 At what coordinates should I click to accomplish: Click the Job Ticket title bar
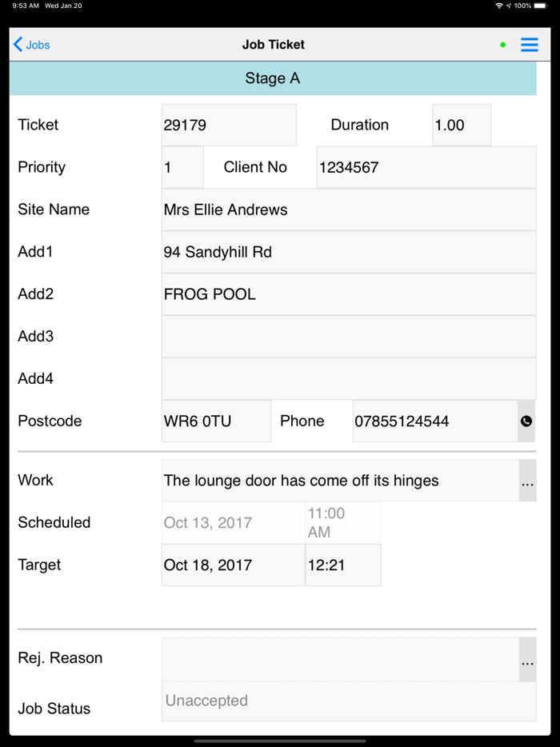[x=273, y=45]
